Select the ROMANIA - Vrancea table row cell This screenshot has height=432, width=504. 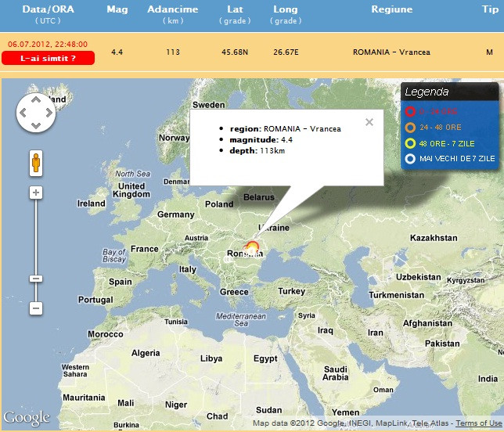(x=391, y=52)
